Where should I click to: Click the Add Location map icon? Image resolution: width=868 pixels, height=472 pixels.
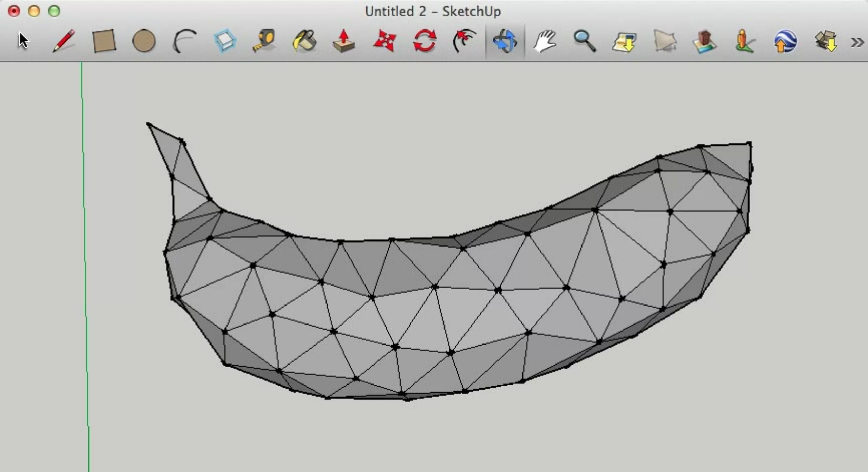coord(625,42)
